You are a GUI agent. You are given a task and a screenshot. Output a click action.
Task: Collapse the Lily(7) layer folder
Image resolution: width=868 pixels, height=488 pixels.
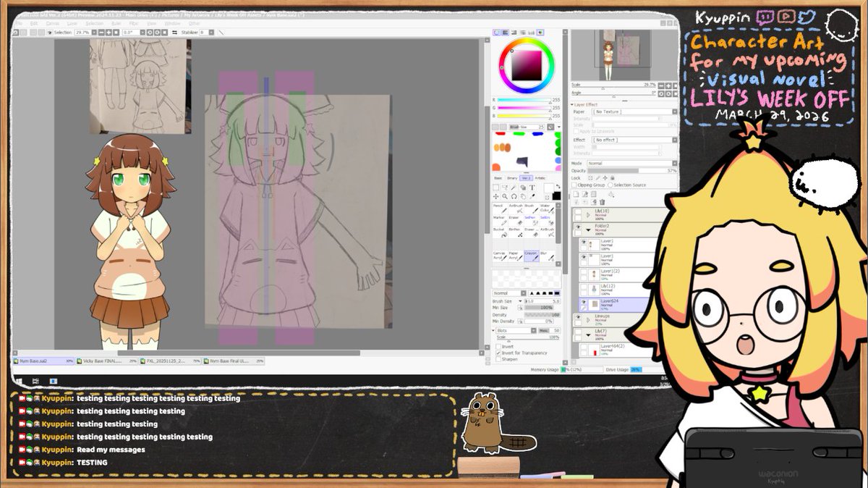[588, 336]
